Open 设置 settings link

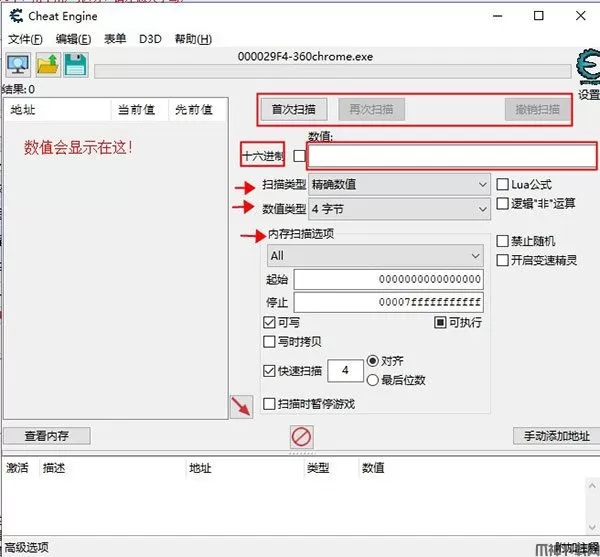(x=589, y=94)
